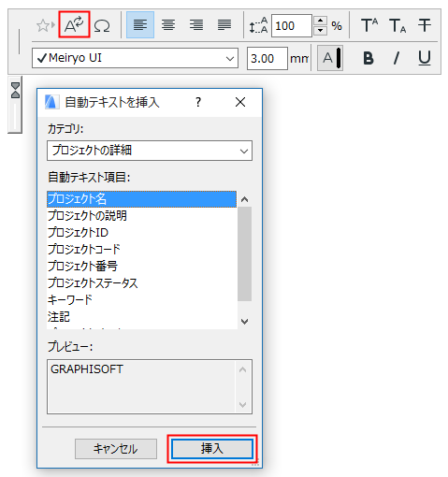Select プロジェクトの説明 in the list
The width and height of the screenshot is (448, 477).
click(141, 216)
